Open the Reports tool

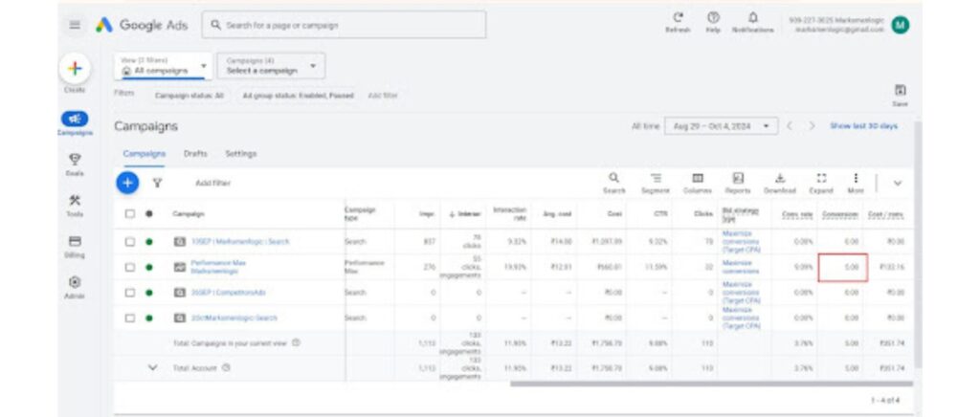[x=738, y=183]
